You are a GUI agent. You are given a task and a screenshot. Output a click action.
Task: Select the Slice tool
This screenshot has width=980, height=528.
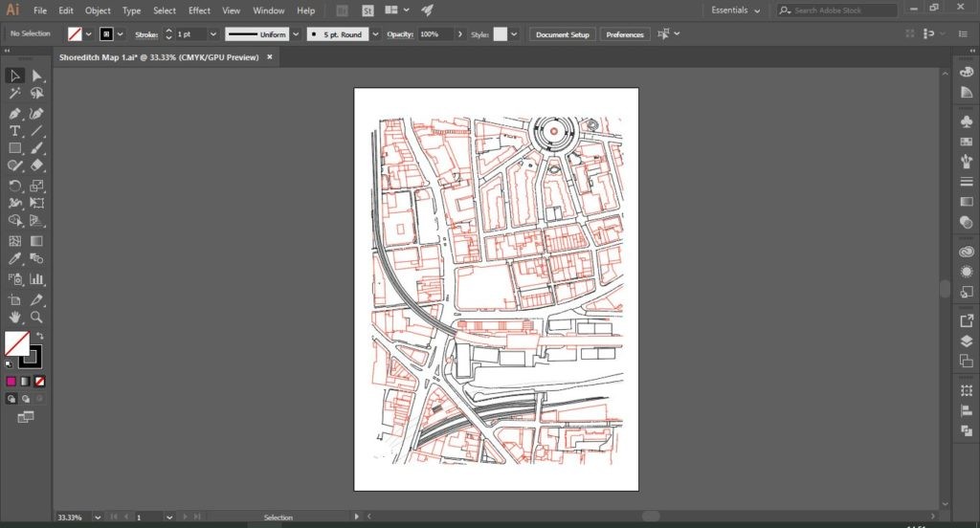point(37,299)
